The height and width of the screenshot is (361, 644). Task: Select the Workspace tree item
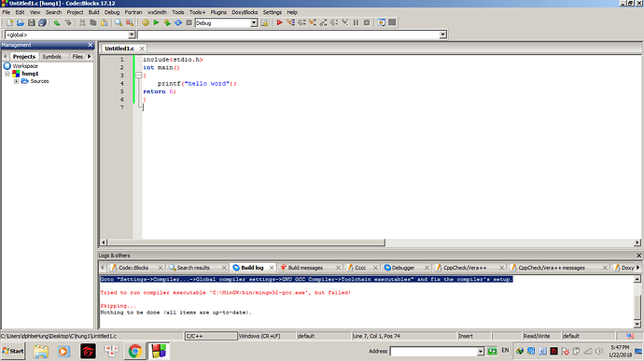tap(25, 66)
